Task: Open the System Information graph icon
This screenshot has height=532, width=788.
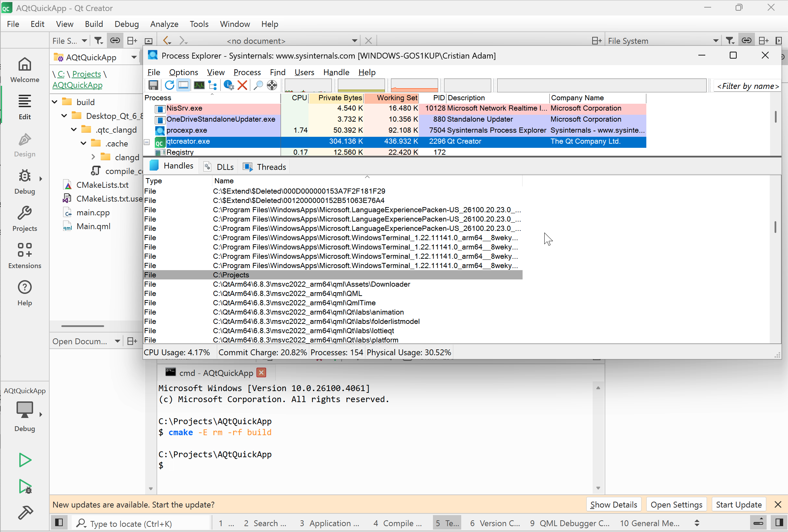Action: (x=199, y=85)
